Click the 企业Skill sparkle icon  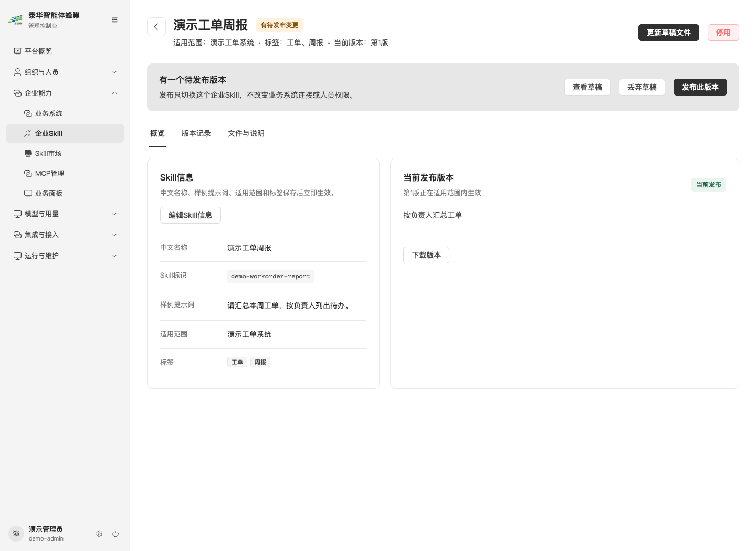coord(28,133)
